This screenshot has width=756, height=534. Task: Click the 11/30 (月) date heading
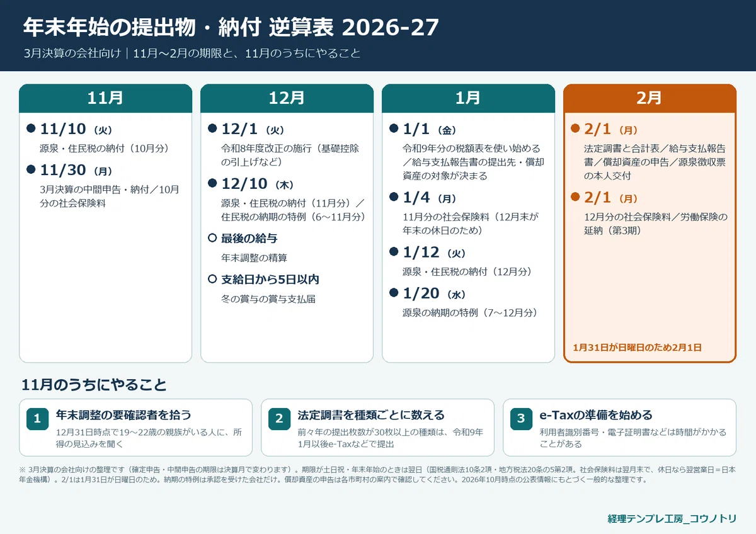(77, 170)
